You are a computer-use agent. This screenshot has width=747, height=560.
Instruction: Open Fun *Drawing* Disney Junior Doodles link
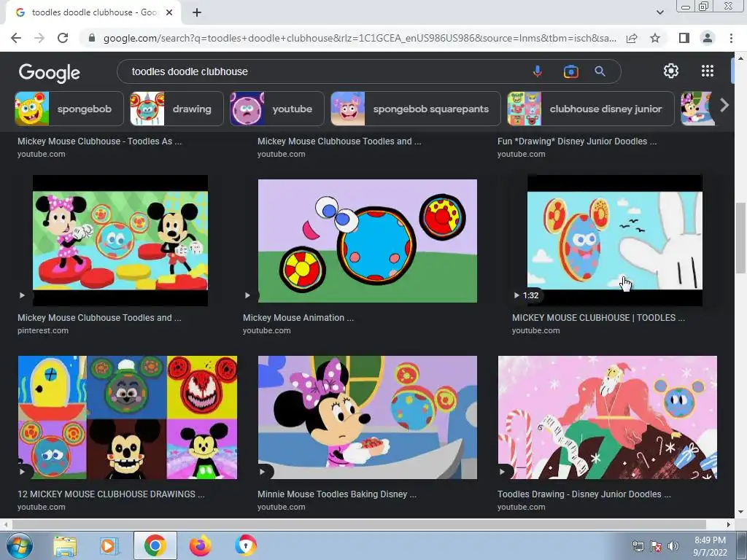click(x=577, y=141)
